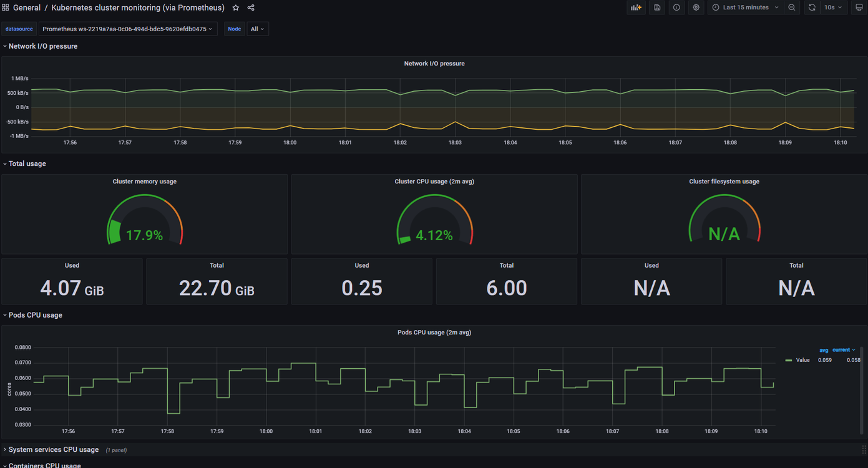The image size is (868, 468).
Task: Zoom out the time range
Action: (x=792, y=7)
